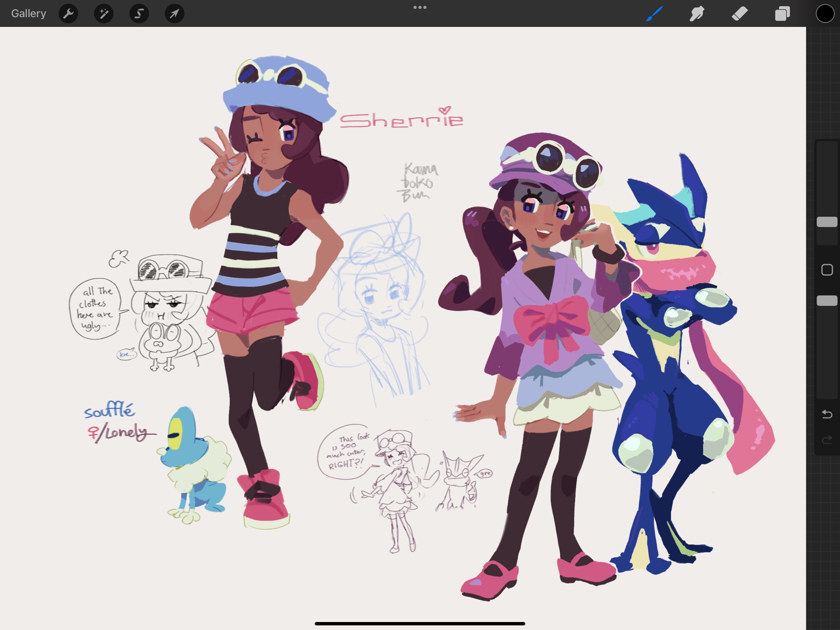This screenshot has width=840, height=630.
Task: Open the active color picker swatch
Action: pos(825,13)
